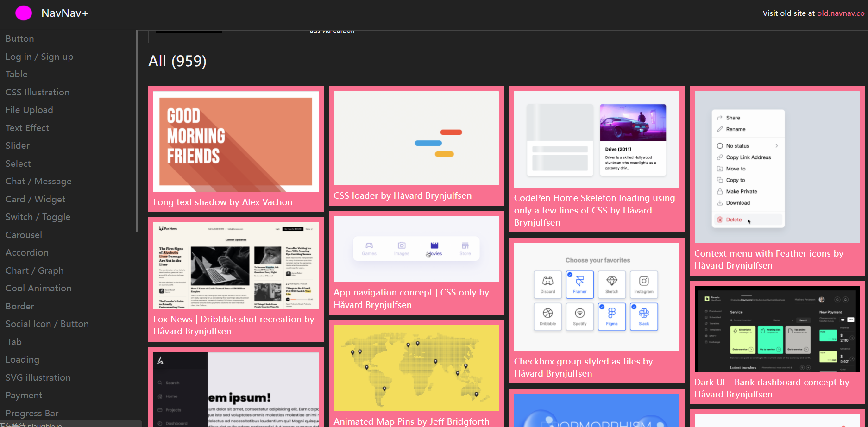Viewport: 868px width, 427px height.
Task: Select Progress Bar category
Action: tap(32, 413)
